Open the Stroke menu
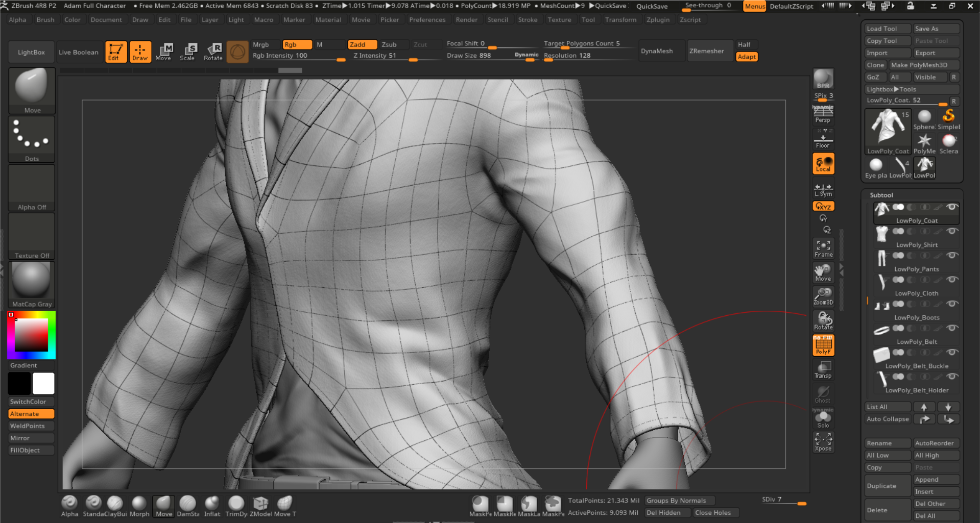 click(x=528, y=19)
